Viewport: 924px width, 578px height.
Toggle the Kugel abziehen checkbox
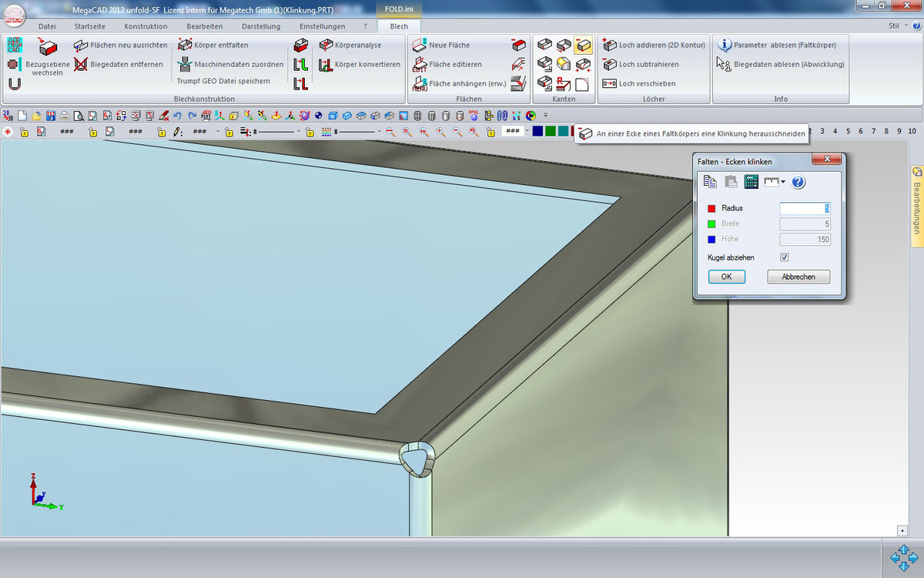click(x=785, y=257)
